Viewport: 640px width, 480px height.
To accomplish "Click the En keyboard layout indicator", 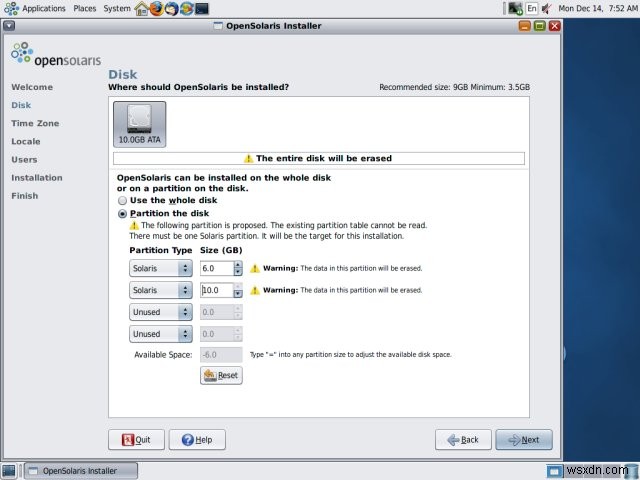I will (x=532, y=9).
